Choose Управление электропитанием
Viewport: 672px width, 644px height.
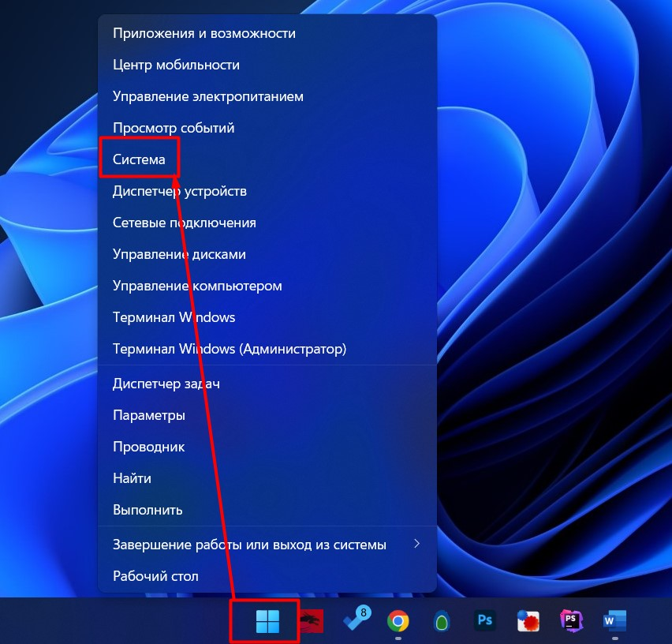(267, 96)
